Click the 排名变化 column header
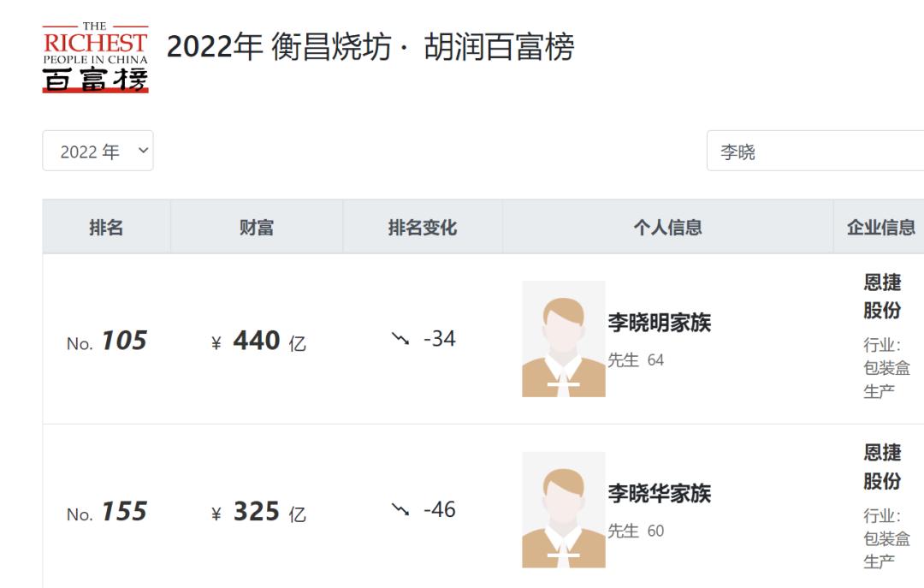The height and width of the screenshot is (588, 924). coord(423,227)
